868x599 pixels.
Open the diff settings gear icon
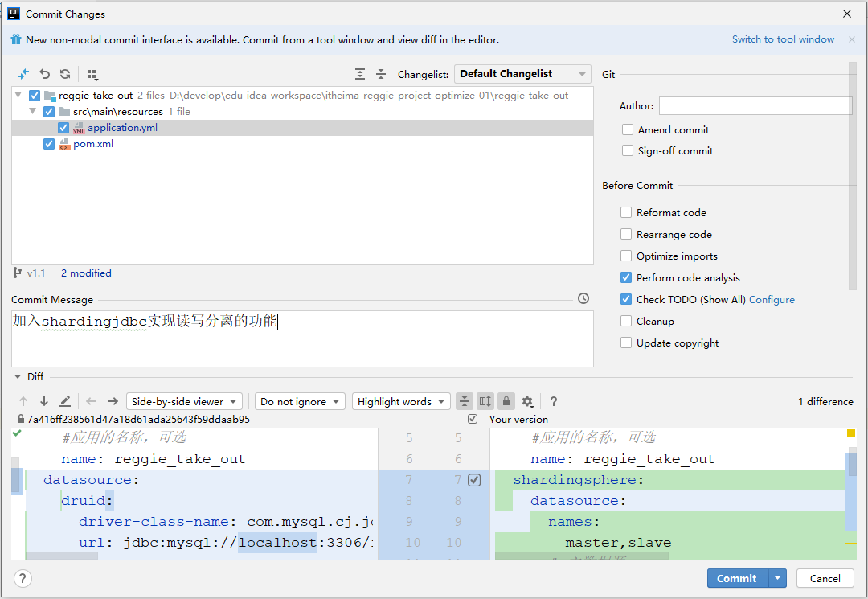tap(527, 401)
